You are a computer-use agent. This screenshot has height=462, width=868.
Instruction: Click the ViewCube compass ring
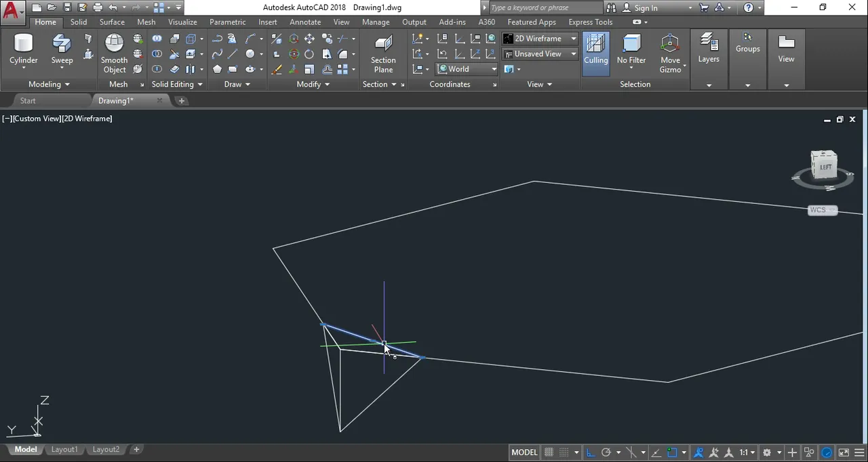[823, 180]
